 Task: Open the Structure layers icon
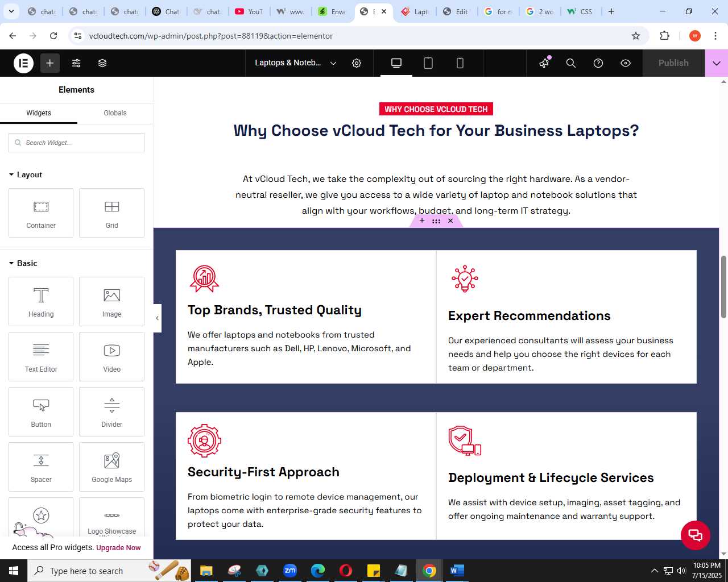pos(102,63)
